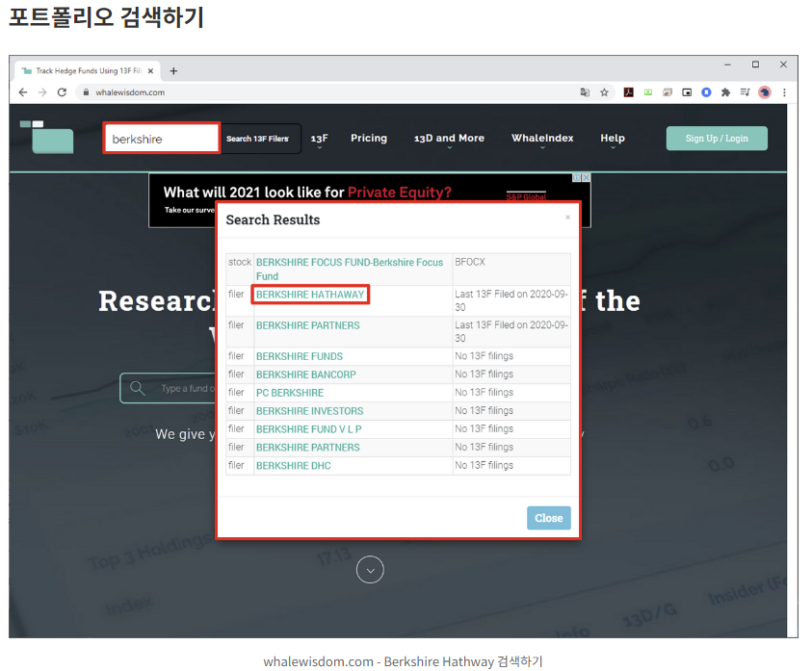
Task: Click the Sign Up / Login button
Action: (717, 139)
